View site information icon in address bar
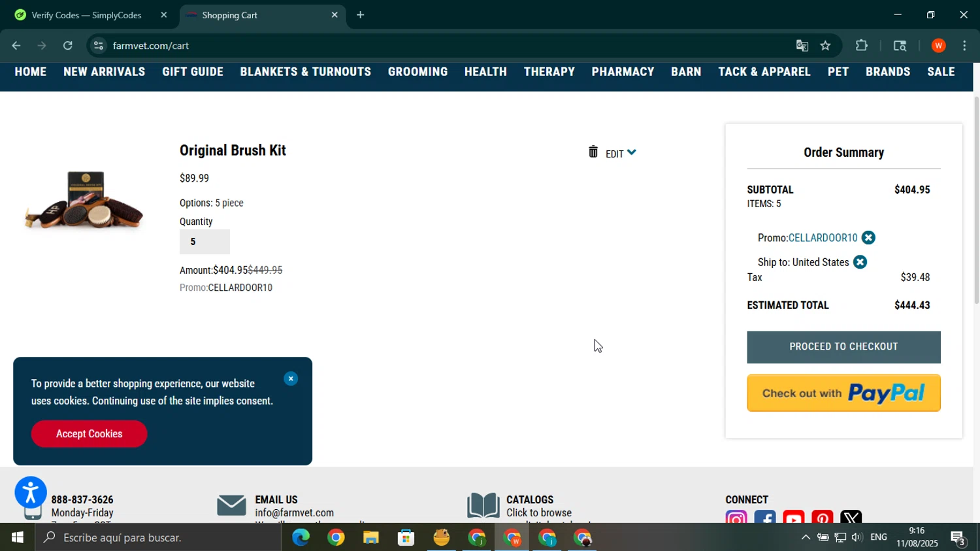Screen dimensions: 980x551 (99, 46)
